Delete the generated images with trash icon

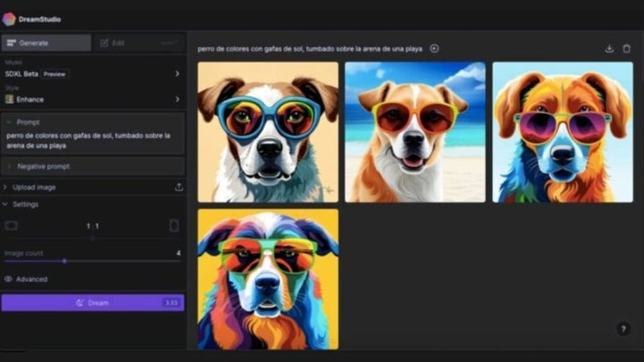point(626,48)
